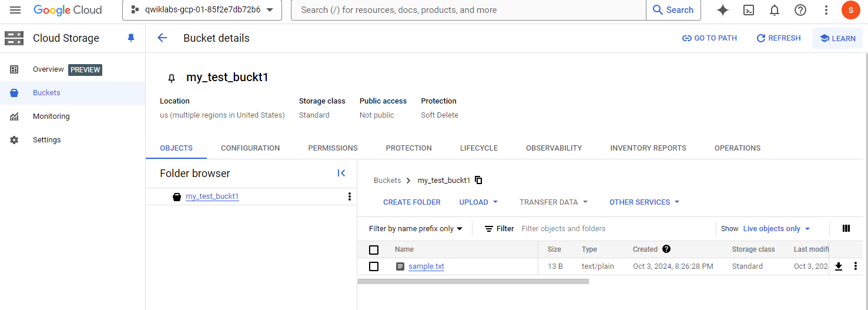The height and width of the screenshot is (310, 868).
Task: Click the Cloud Storage product icon
Action: coord(14,38)
